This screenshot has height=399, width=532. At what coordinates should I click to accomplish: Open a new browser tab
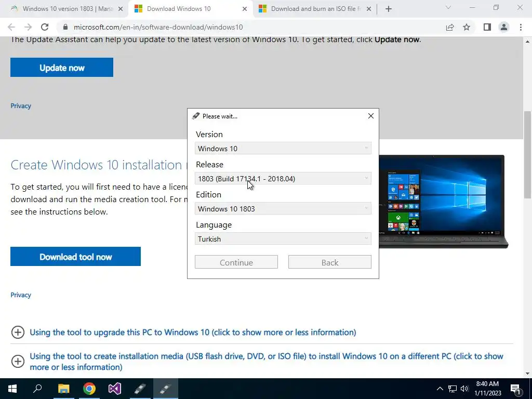tap(389, 9)
